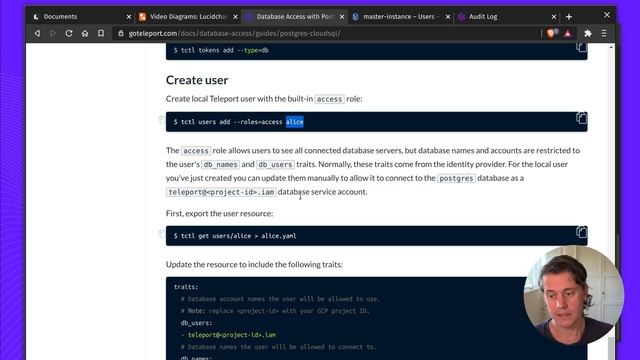Click the Create user heading

click(x=197, y=80)
